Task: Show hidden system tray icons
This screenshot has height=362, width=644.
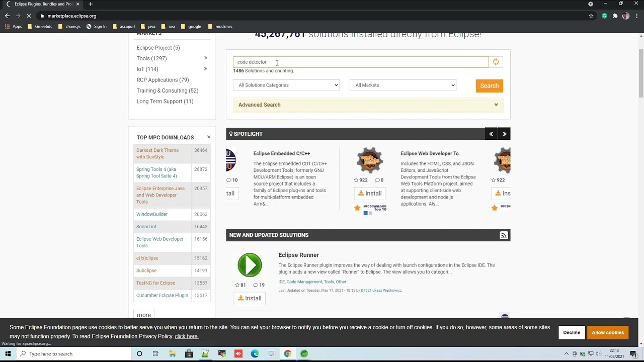Action: [x=566, y=354]
